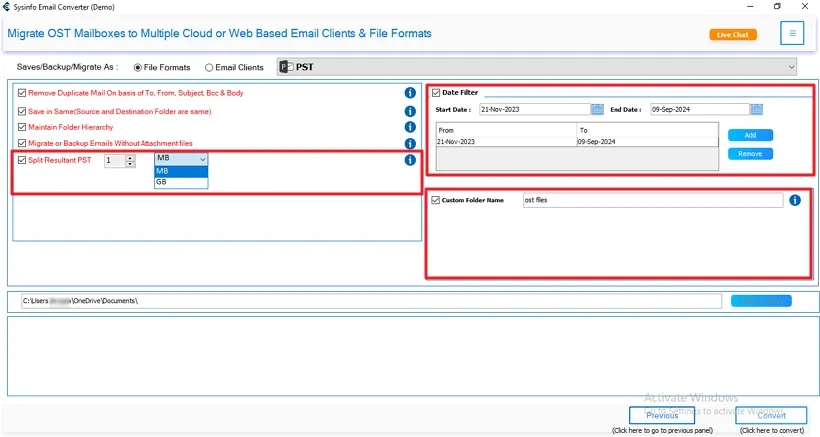Select the 21-Nov-2023 From cell in table
Viewport: 820px width, 437px height.
[506, 142]
